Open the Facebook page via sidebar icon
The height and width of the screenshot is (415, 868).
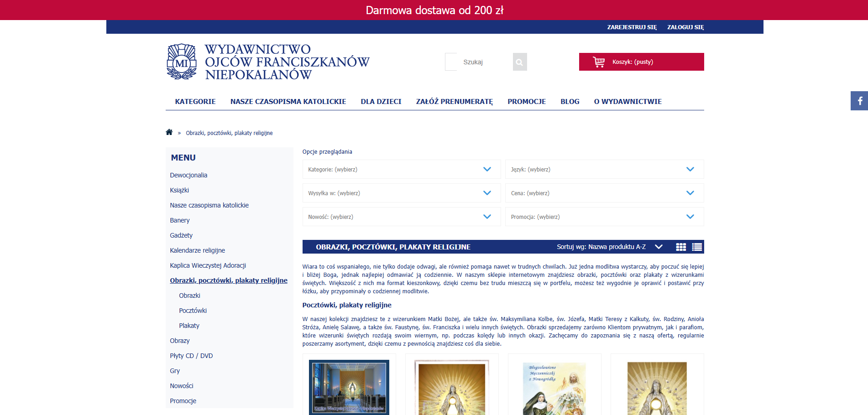[x=860, y=101]
